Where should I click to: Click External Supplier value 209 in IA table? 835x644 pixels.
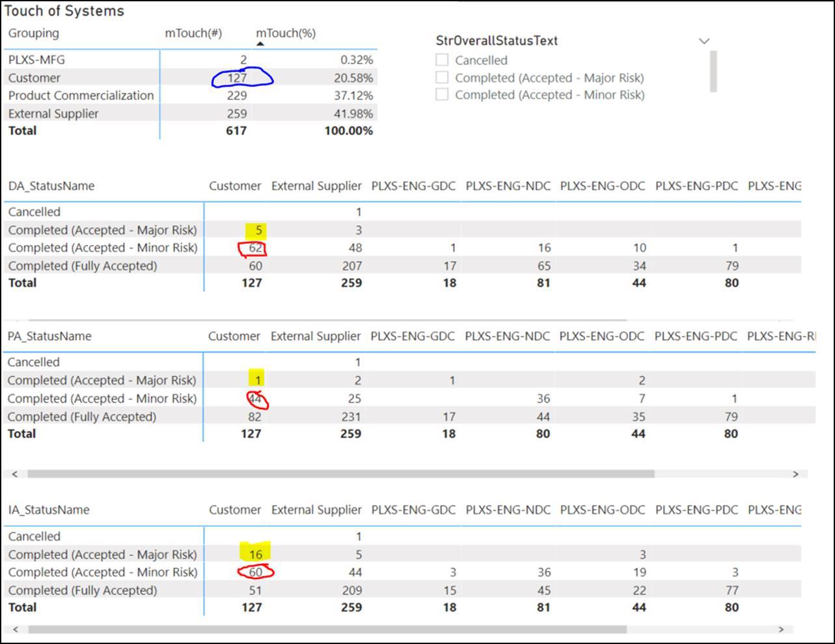point(351,591)
